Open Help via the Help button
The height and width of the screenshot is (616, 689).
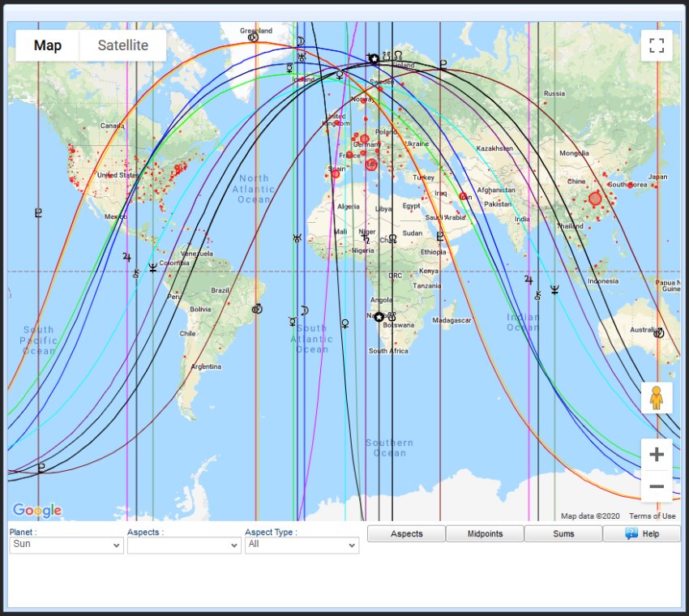pos(642,534)
